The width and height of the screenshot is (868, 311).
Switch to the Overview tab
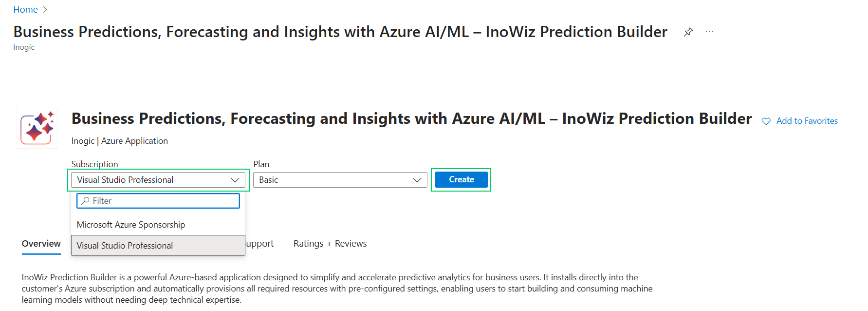[41, 244]
